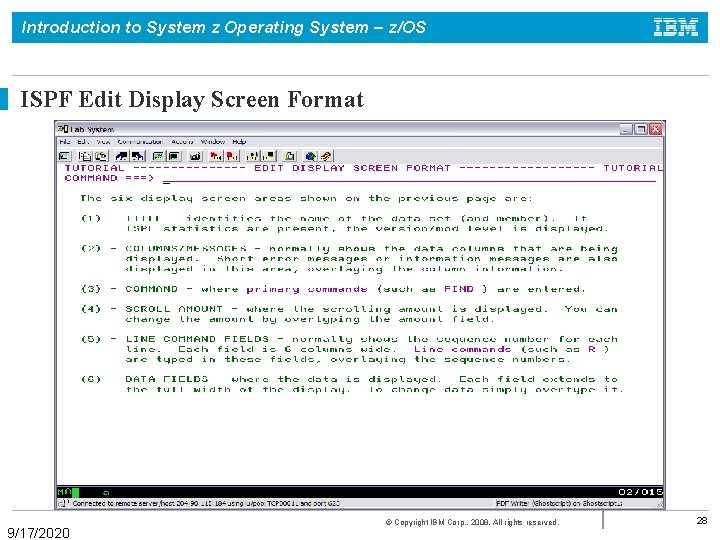Open the Window menu
The image size is (720, 540).
213,142
